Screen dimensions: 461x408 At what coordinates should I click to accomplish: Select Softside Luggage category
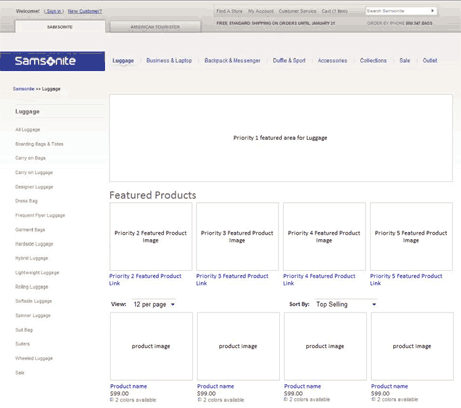click(x=33, y=301)
